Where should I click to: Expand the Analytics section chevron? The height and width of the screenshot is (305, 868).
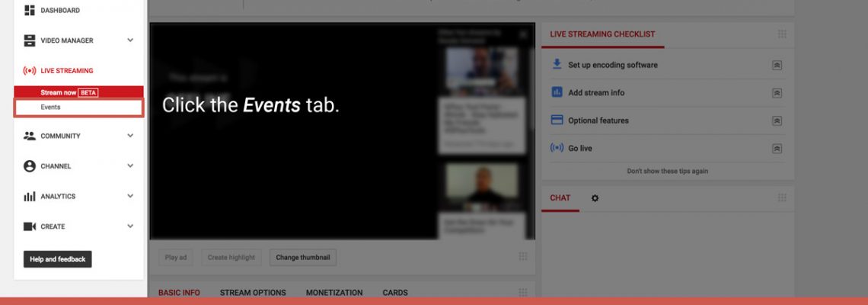pyautogui.click(x=130, y=197)
